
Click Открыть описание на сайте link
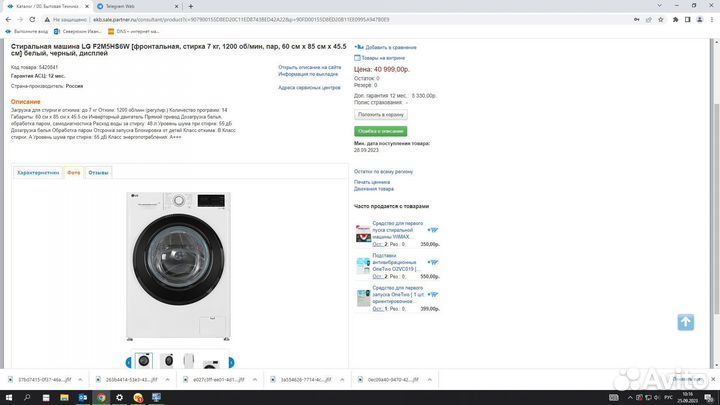(x=309, y=67)
